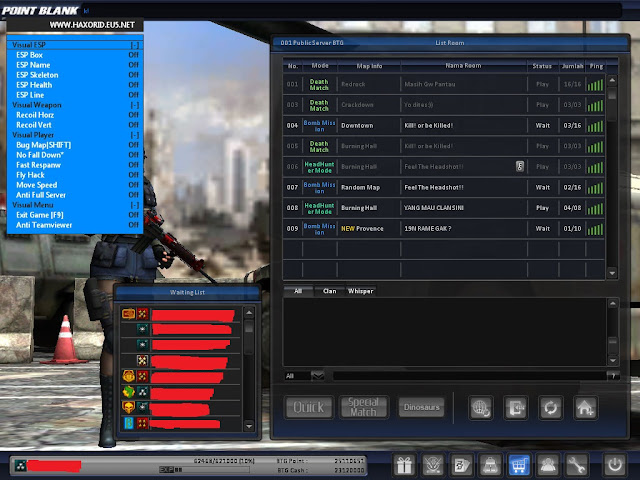Collapse the Visual ESP section
Screen dimensions: 640x480
click(x=135, y=45)
